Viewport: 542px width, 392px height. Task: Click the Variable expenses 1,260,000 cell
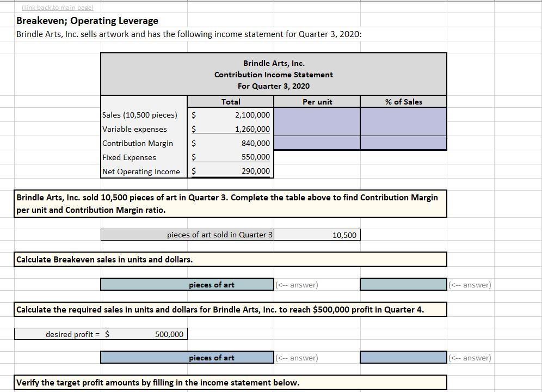coord(231,129)
